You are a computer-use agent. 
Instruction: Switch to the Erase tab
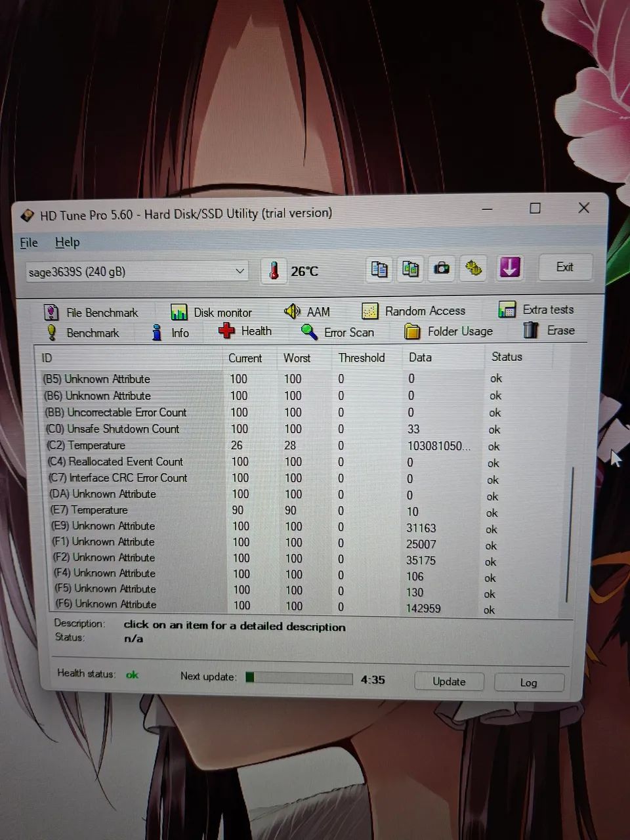pyautogui.click(x=549, y=330)
